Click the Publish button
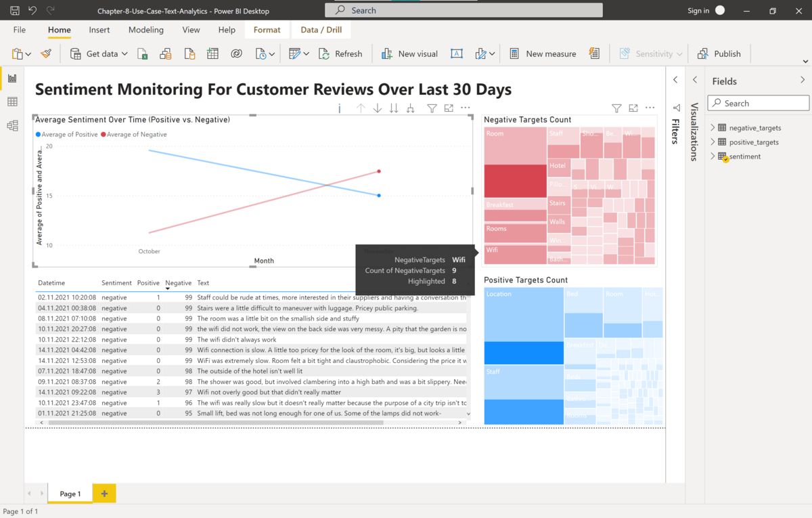812x518 pixels. 719,53
